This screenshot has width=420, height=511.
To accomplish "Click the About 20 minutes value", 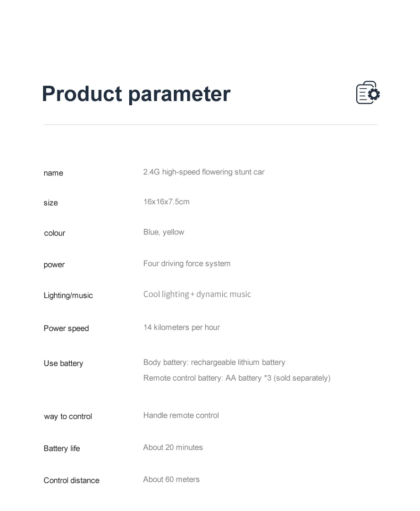I will (x=173, y=447).
